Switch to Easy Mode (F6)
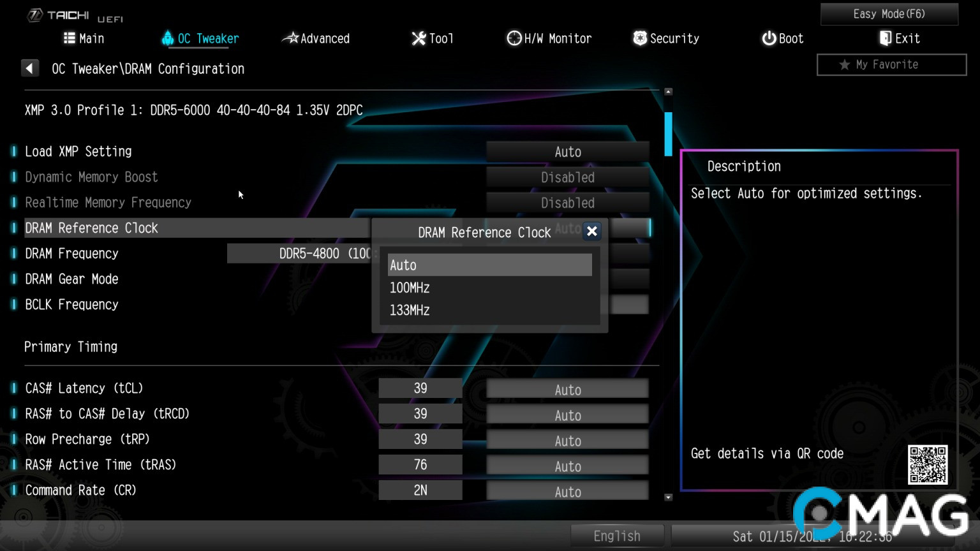The image size is (980, 551). [x=889, y=14]
